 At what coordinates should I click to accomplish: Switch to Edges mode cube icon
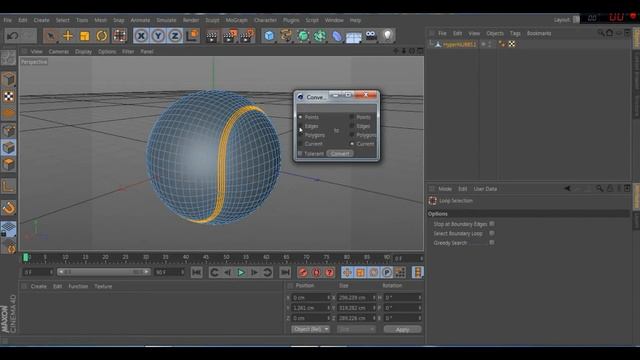tap(9, 147)
